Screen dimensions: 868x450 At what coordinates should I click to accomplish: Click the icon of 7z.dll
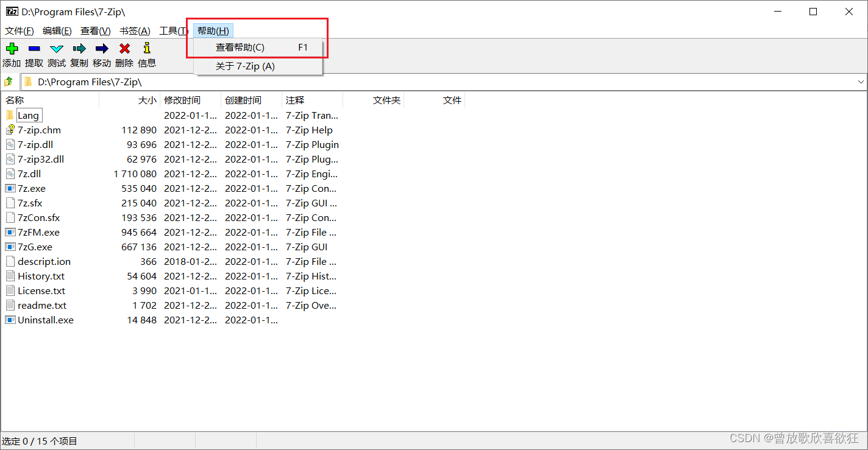[10, 174]
